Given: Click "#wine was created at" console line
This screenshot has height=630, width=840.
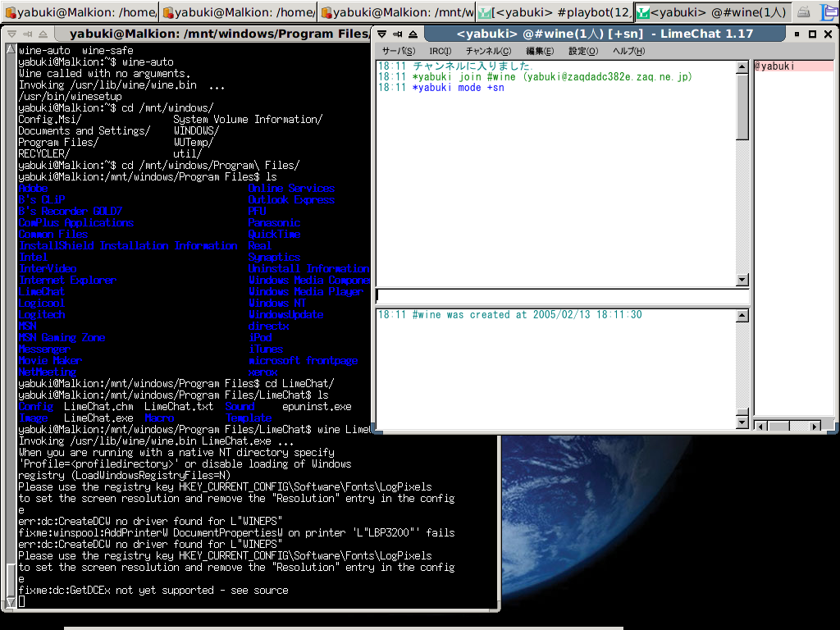Looking at the screenshot, I should pyautogui.click(x=510, y=314).
